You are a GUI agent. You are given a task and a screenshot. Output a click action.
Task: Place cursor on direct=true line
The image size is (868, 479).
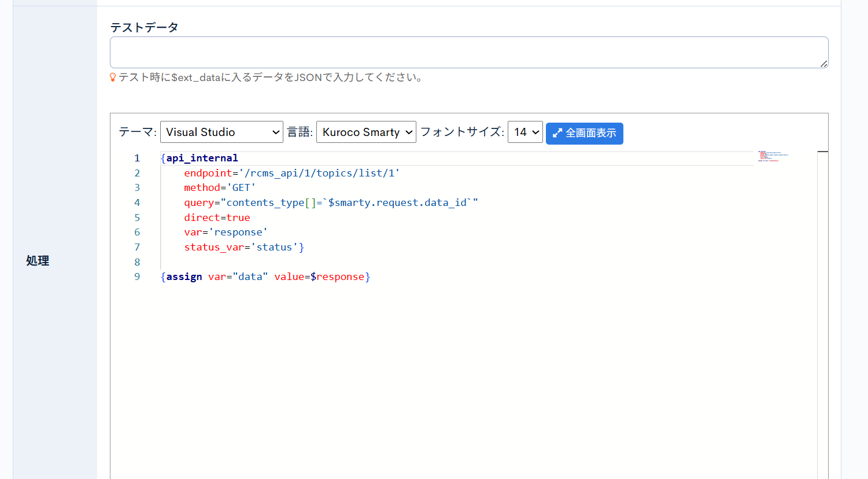click(x=217, y=218)
